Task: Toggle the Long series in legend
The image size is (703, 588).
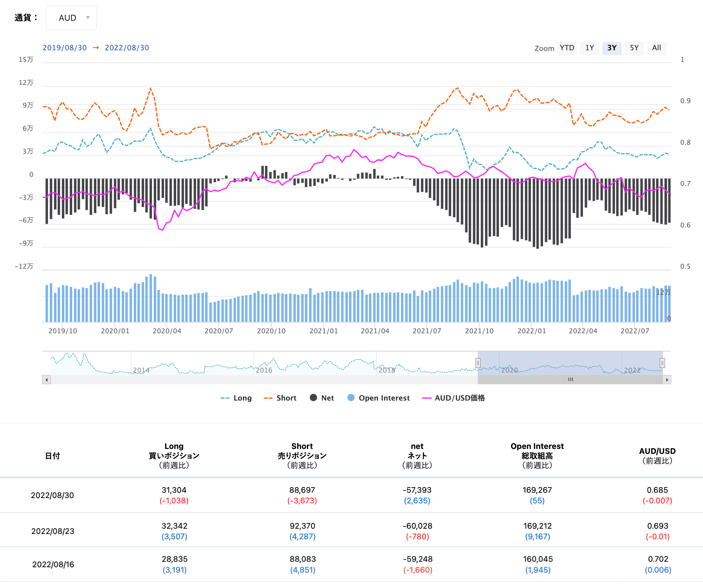Action: (x=236, y=398)
